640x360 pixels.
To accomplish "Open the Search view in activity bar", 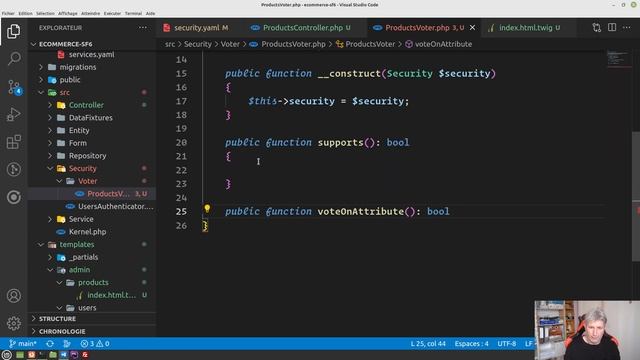I will (x=13, y=59).
